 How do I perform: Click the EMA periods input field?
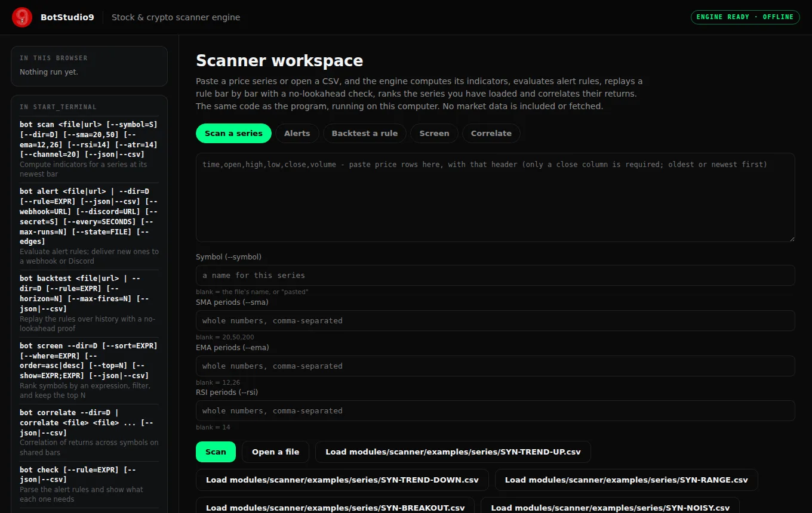[496, 366]
